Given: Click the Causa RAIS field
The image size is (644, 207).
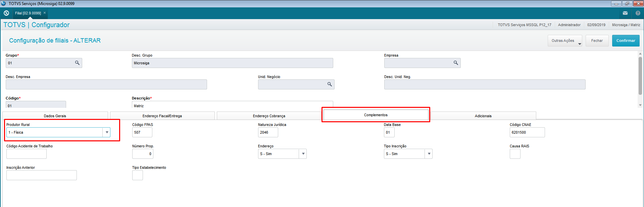Looking at the screenshot, I should coord(515,154).
